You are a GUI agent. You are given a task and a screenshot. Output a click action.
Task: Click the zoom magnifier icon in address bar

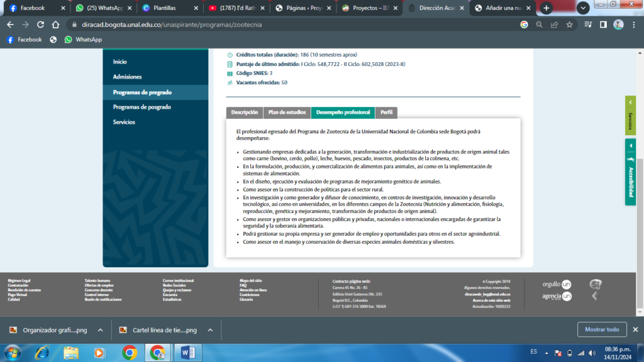click(540, 25)
